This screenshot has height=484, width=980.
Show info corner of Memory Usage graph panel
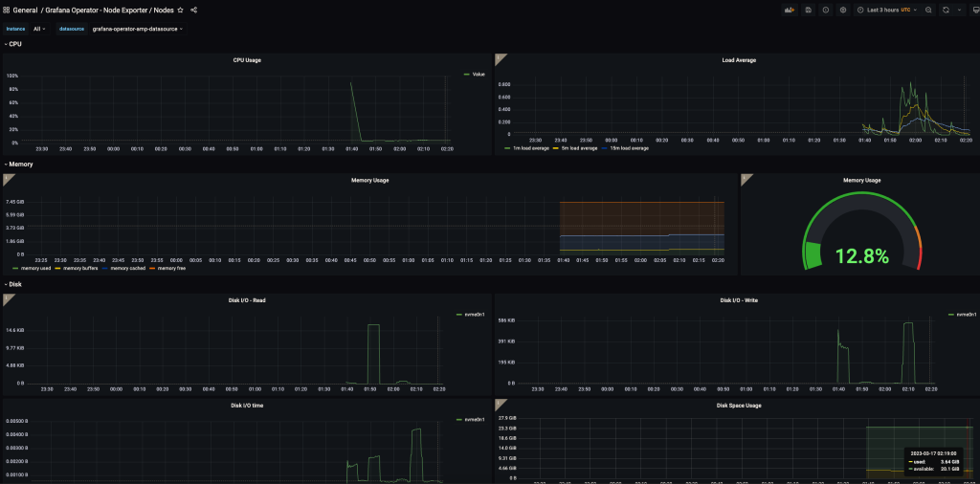click(x=7, y=177)
